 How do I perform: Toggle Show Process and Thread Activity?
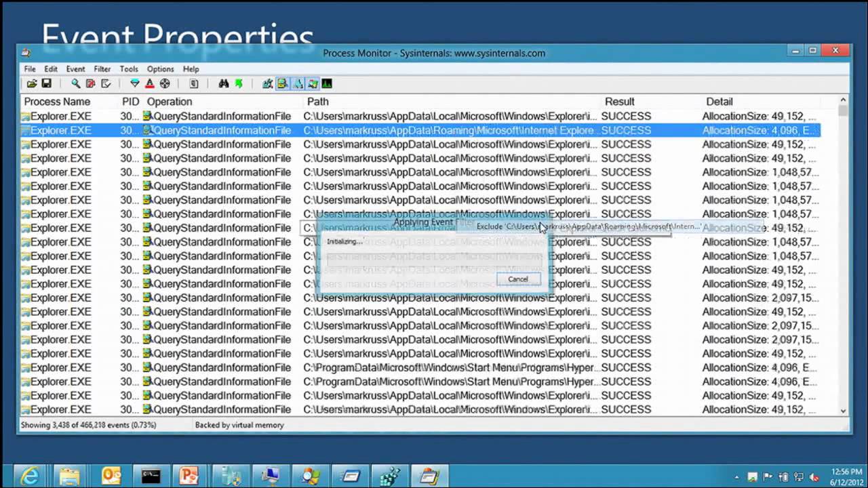[313, 84]
